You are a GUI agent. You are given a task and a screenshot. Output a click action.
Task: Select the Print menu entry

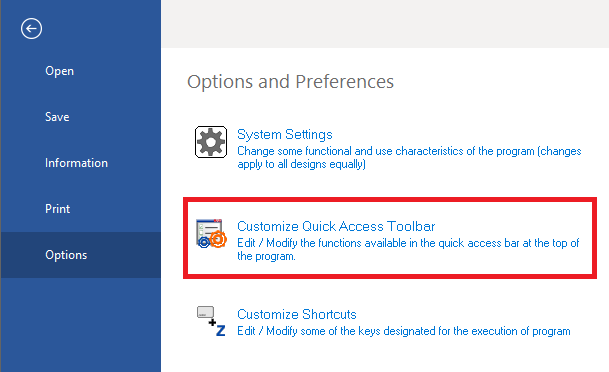pos(57,209)
